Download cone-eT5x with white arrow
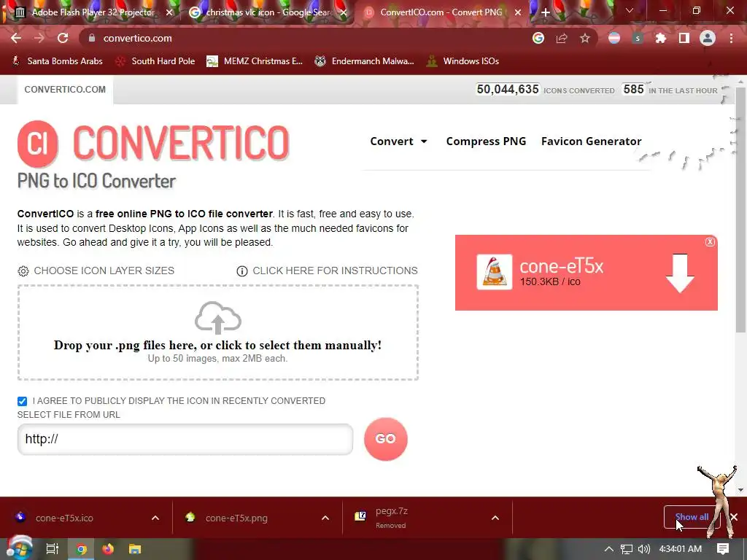 pyautogui.click(x=680, y=273)
